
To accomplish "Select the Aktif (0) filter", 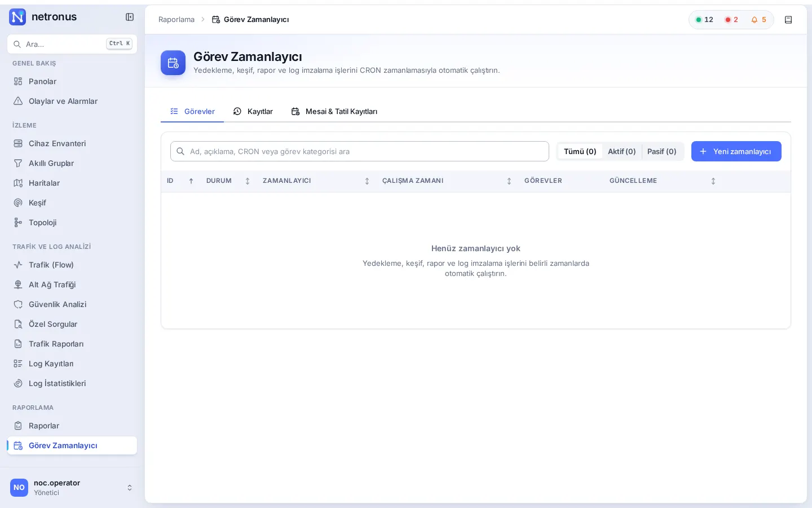I will [622, 151].
